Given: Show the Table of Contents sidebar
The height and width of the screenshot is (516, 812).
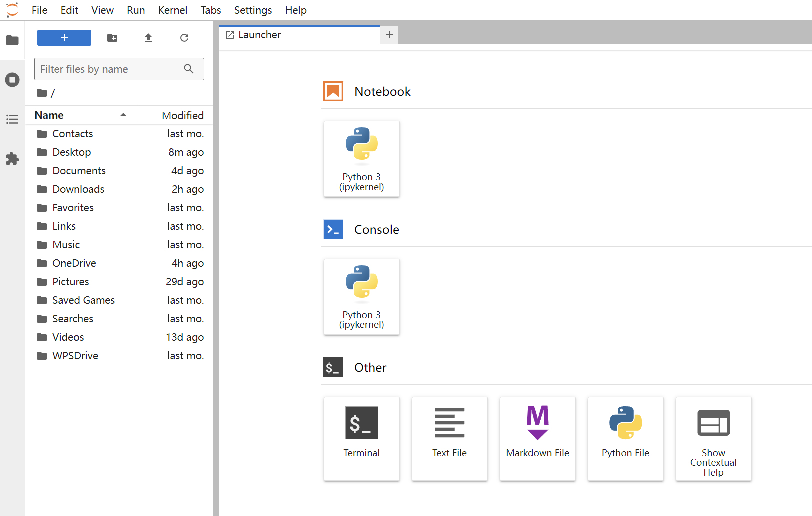Looking at the screenshot, I should click(x=12, y=119).
